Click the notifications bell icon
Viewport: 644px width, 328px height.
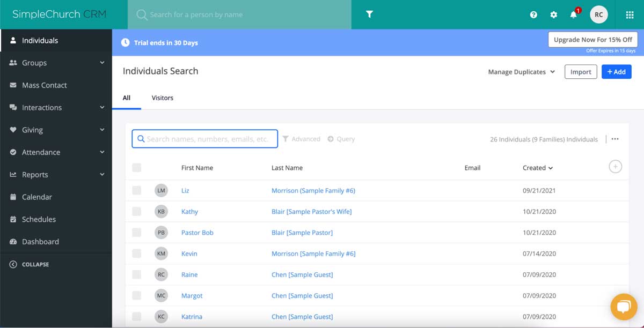point(573,14)
